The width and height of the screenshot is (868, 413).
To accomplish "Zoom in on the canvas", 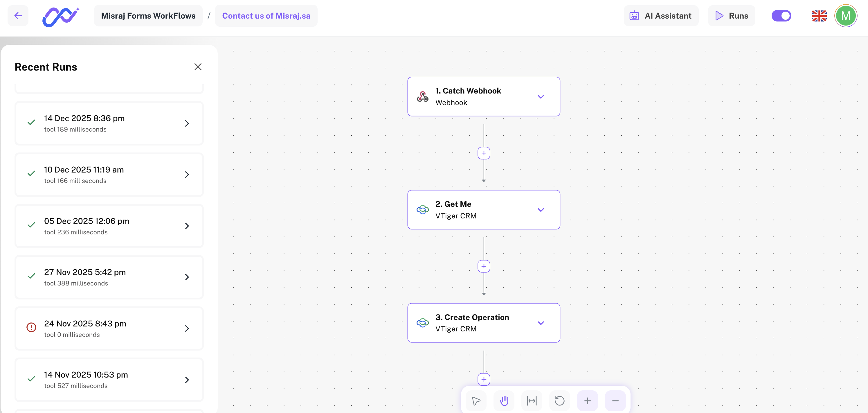I will coord(588,401).
